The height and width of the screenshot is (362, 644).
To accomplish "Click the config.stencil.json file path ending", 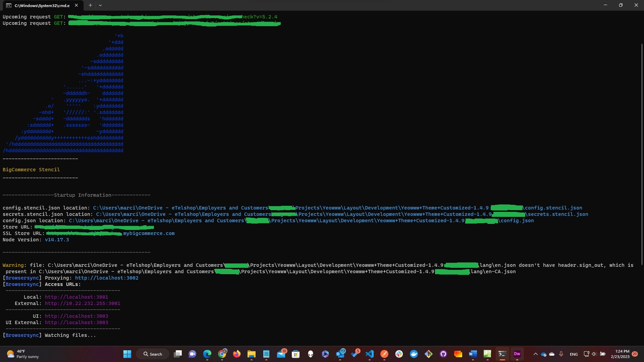I will click(x=554, y=208).
